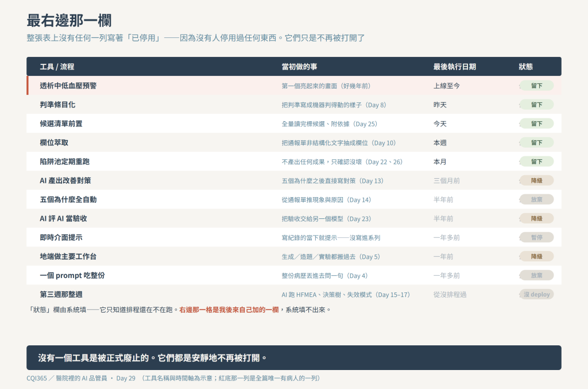Click the 三個月前 date cell
The image size is (588, 389).
[x=447, y=181]
